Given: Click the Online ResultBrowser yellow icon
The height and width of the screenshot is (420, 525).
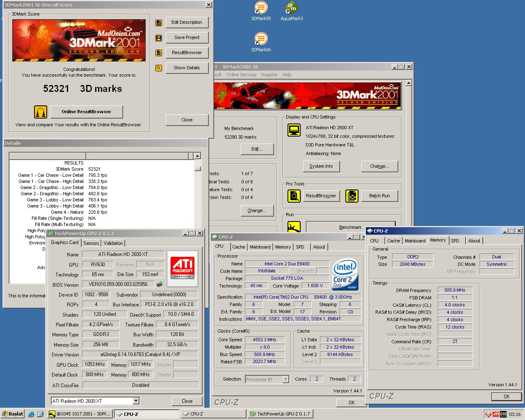Looking at the screenshot, I should (41, 112).
